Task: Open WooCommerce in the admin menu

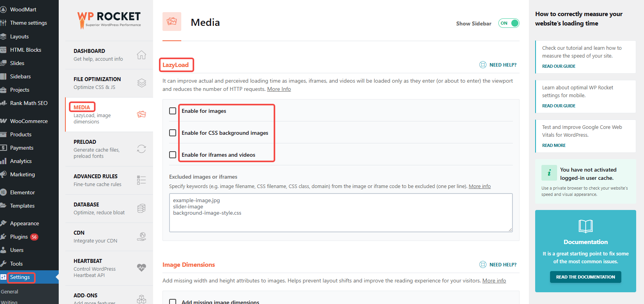Action: click(x=29, y=121)
